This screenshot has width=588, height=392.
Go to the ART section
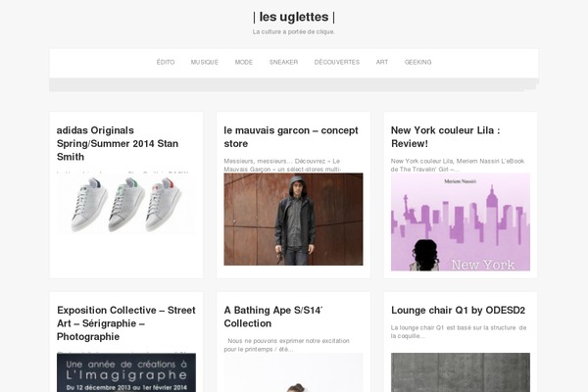[x=382, y=63]
